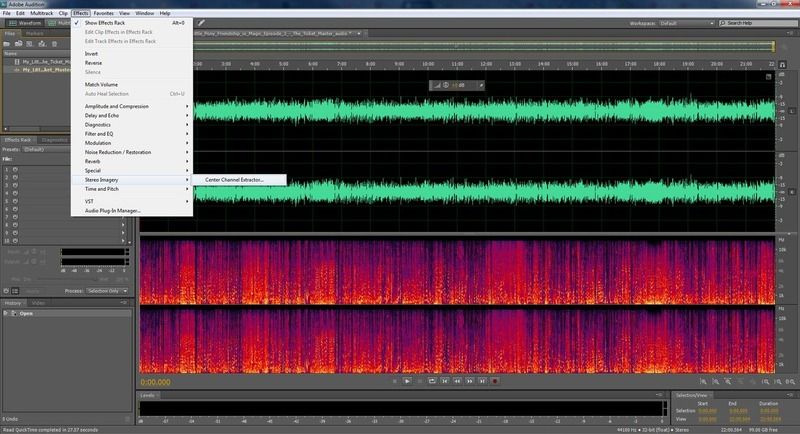
Task: Toggle power for effect slot 3
Action: [15, 185]
